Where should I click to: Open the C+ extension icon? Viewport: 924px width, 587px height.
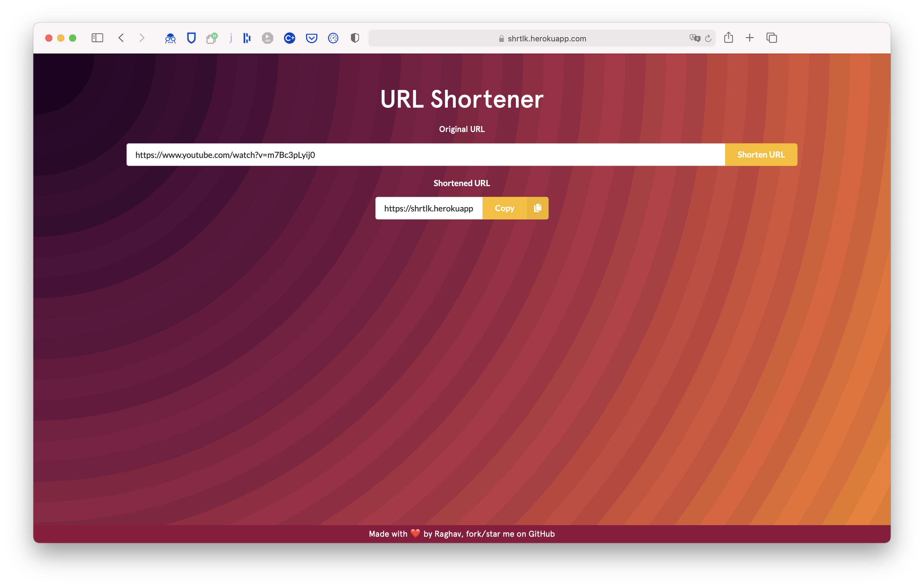point(289,38)
